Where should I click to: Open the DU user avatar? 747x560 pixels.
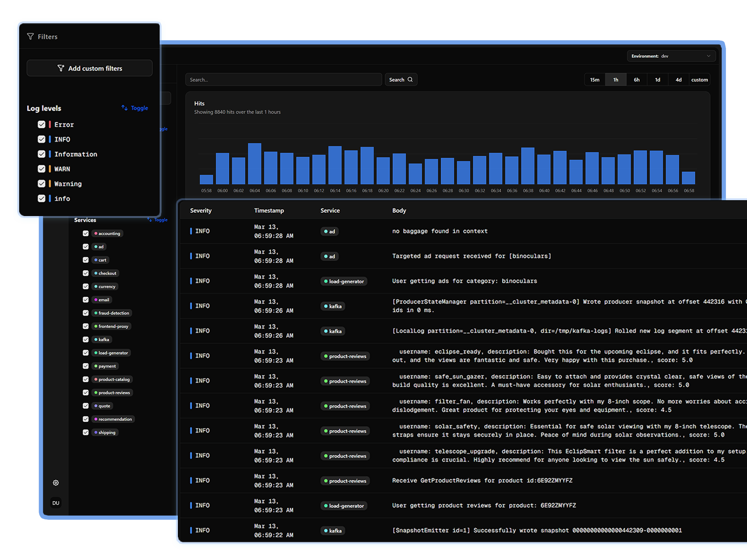(56, 503)
